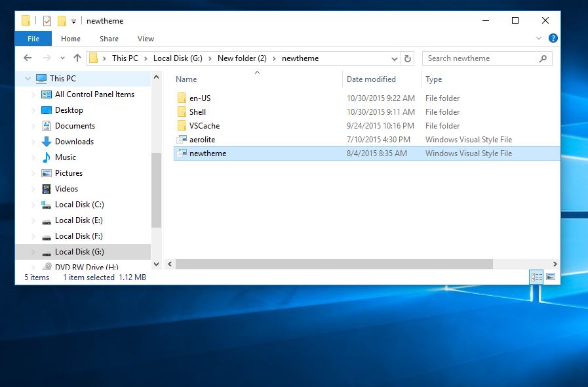Go forward with the forward arrow
The image size is (588, 387).
[x=47, y=58]
